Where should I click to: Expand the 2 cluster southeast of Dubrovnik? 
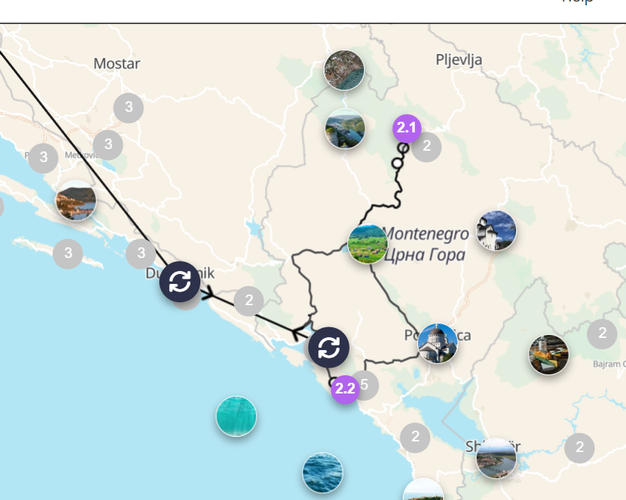(x=248, y=300)
